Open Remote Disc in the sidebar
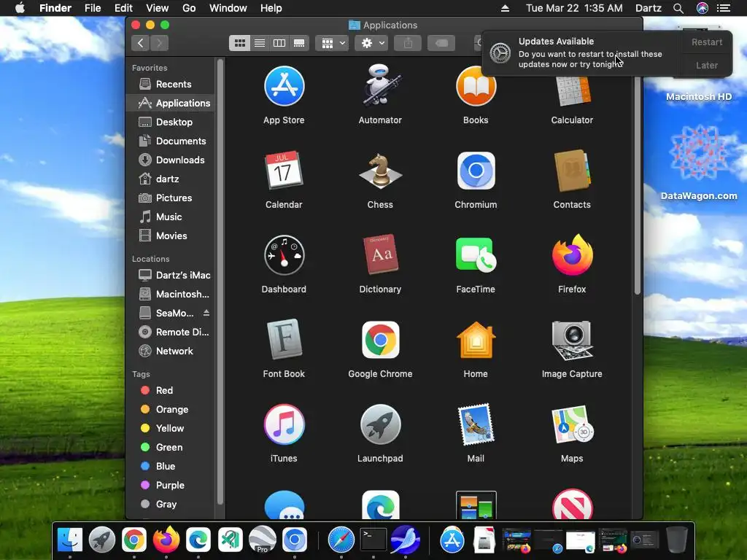Viewport: 747px width, 560px height. tap(171, 332)
